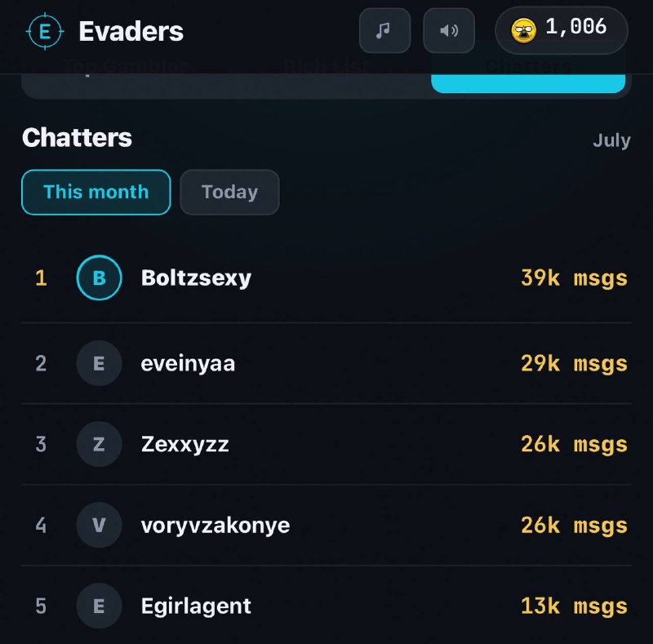The image size is (653, 644).
Task: Click Egirlagent's E avatar circle
Action: (x=99, y=606)
